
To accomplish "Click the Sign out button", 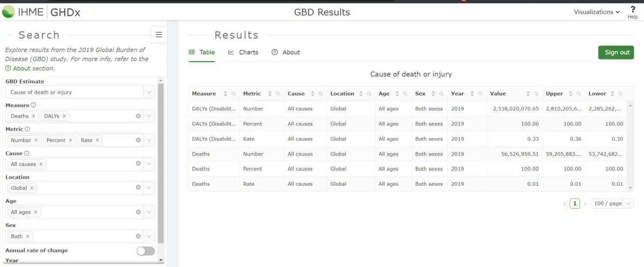I will (x=616, y=52).
